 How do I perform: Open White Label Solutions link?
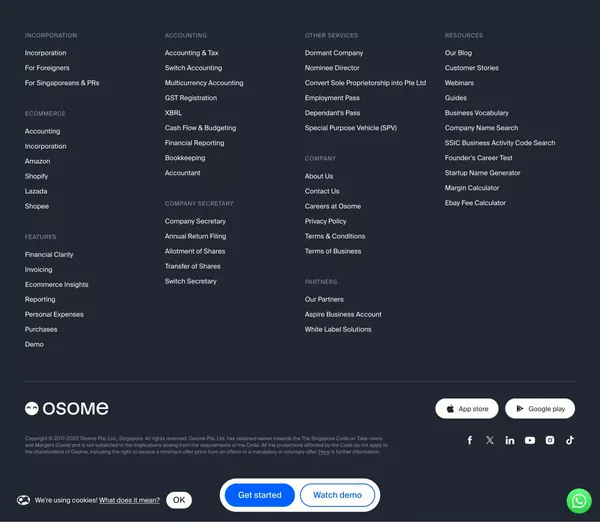tap(338, 329)
